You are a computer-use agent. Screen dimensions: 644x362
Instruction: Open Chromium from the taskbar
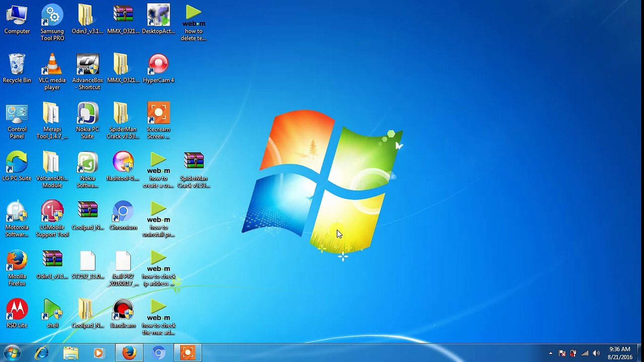pos(158,353)
